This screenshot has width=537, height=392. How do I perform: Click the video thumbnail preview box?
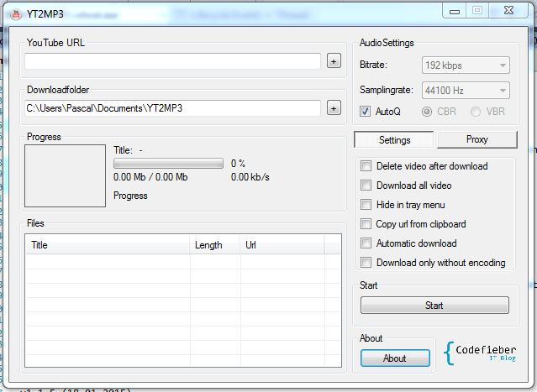pyautogui.click(x=65, y=175)
